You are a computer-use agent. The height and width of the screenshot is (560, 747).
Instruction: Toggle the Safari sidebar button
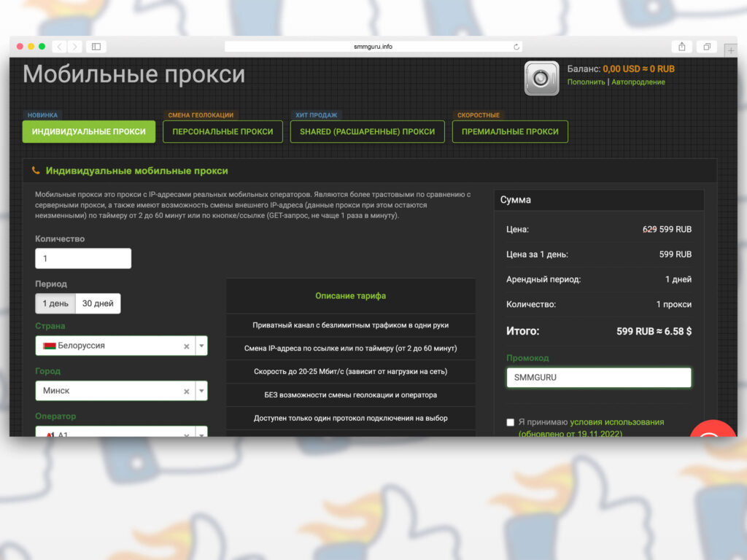point(96,47)
